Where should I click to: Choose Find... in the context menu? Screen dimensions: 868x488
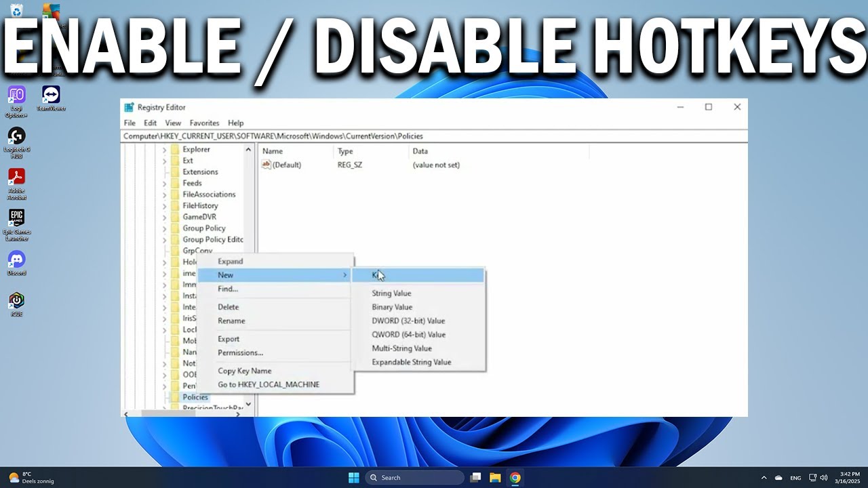(x=275, y=289)
